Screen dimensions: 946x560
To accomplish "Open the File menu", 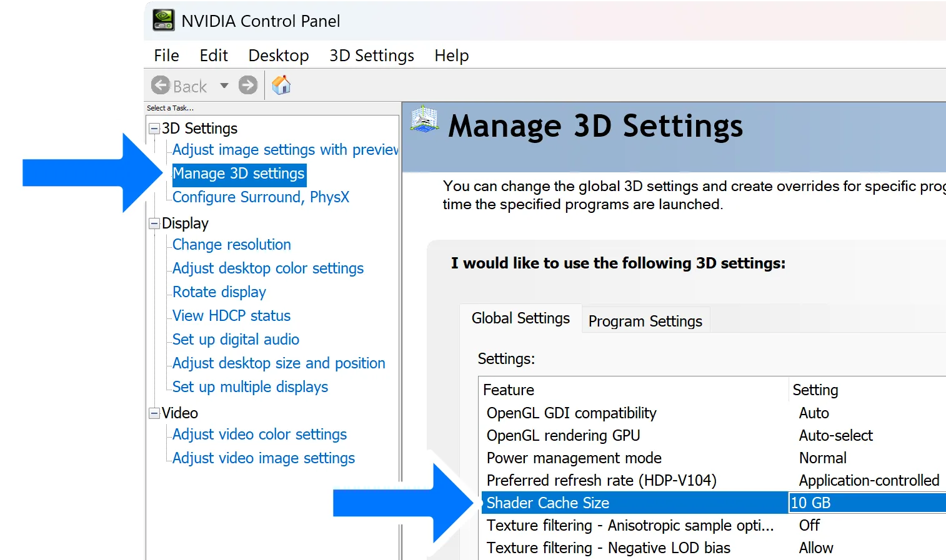I will click(166, 56).
